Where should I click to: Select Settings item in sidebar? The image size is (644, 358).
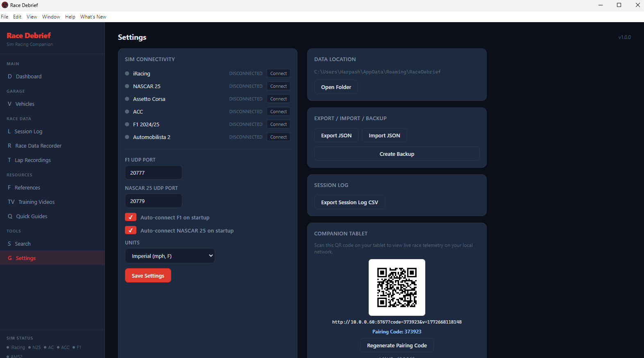coord(52,258)
